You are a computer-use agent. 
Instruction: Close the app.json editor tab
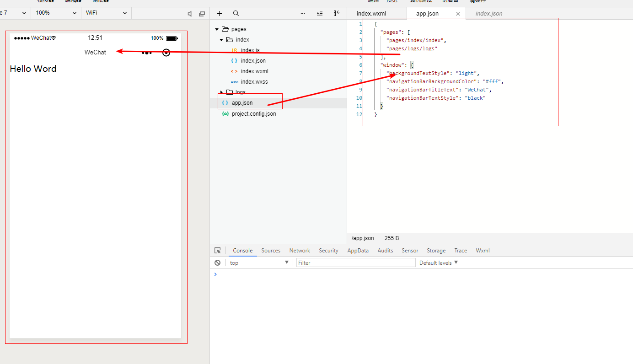point(458,14)
